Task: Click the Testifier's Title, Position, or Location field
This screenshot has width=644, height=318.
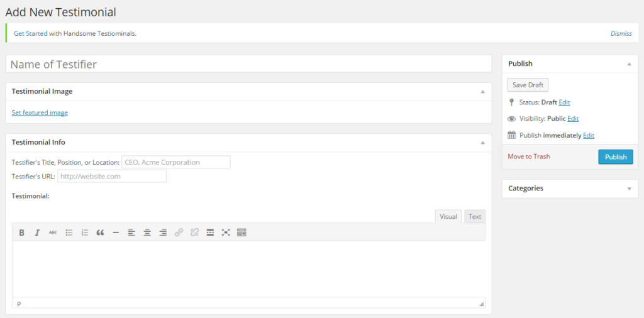Action: pyautogui.click(x=176, y=162)
